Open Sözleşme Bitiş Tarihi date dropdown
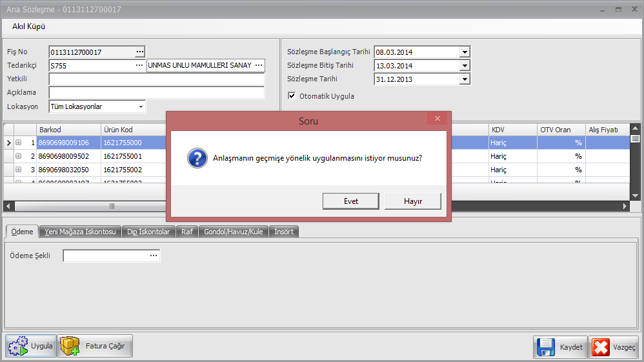Viewport: 644px width, 362px height. point(464,66)
